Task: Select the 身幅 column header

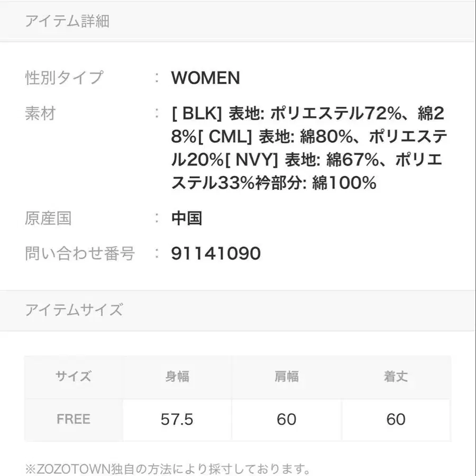Action: click(177, 377)
